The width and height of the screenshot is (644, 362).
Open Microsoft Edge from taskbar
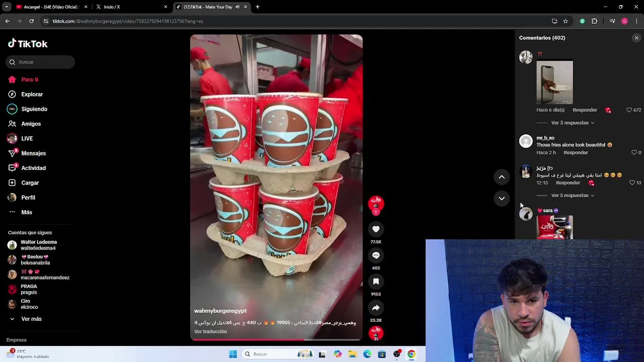click(367, 354)
